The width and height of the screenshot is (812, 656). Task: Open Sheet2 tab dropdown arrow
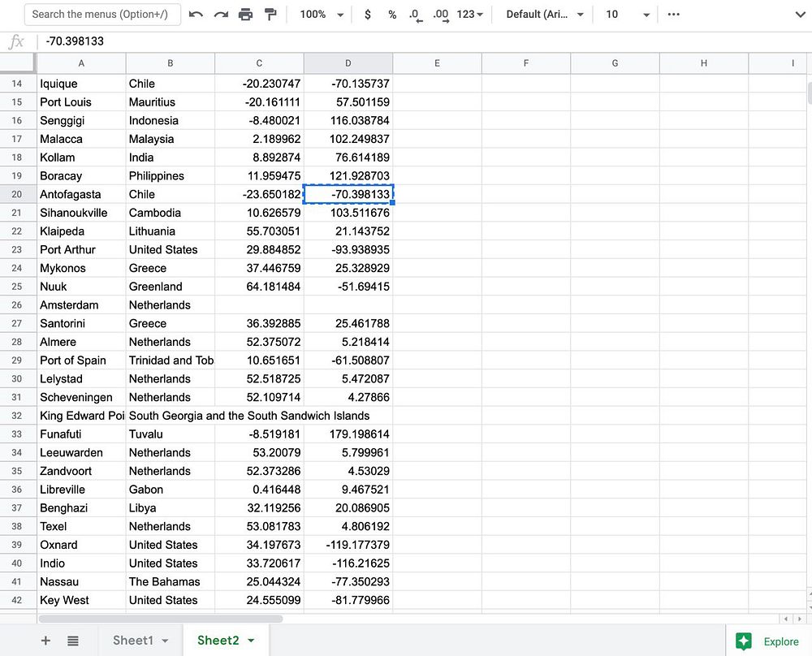tap(251, 641)
